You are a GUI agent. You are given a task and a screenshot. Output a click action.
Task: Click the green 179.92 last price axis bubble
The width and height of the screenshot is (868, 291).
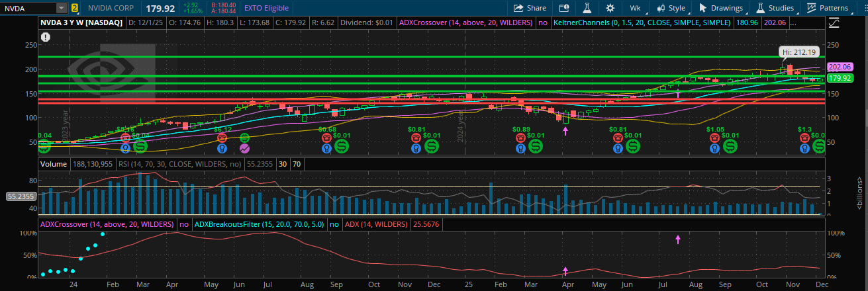click(839, 77)
